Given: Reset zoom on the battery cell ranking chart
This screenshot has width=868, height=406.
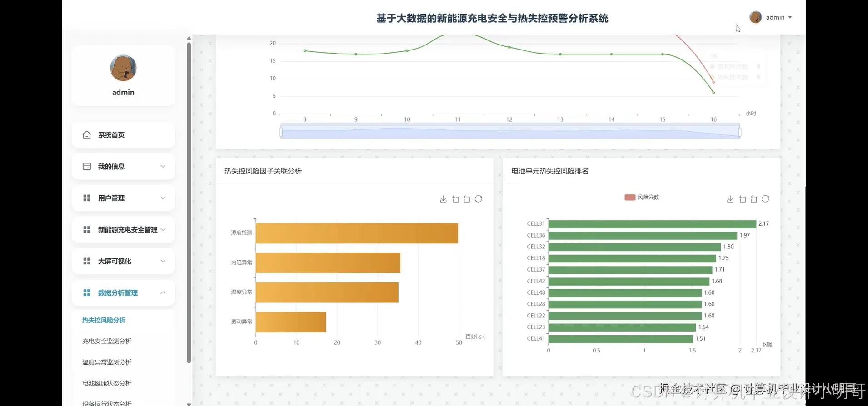Looking at the screenshot, I should (x=754, y=199).
